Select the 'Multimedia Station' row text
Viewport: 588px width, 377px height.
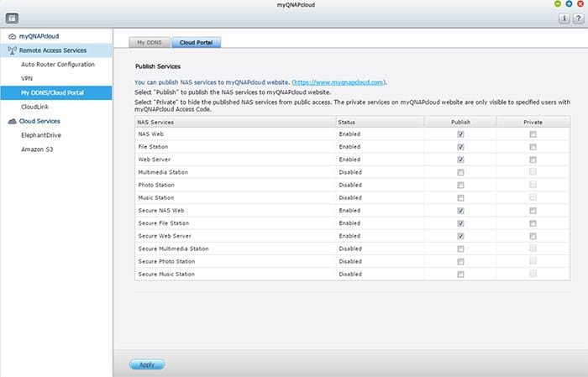[163, 172]
